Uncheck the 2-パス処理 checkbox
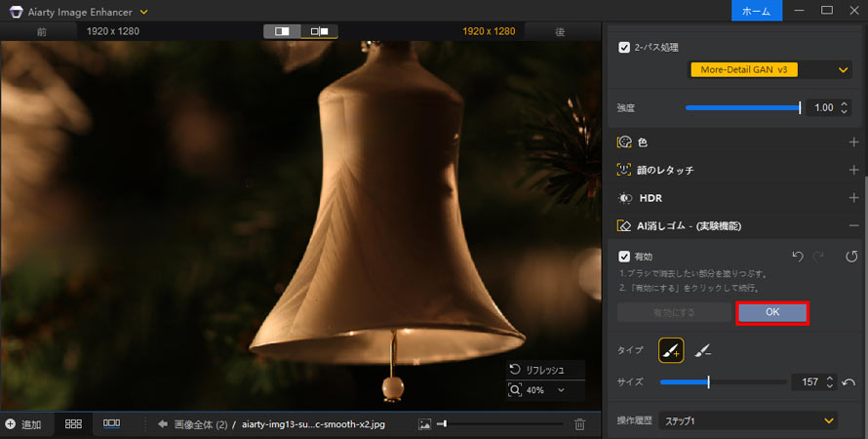The width and height of the screenshot is (868, 439). pos(624,48)
